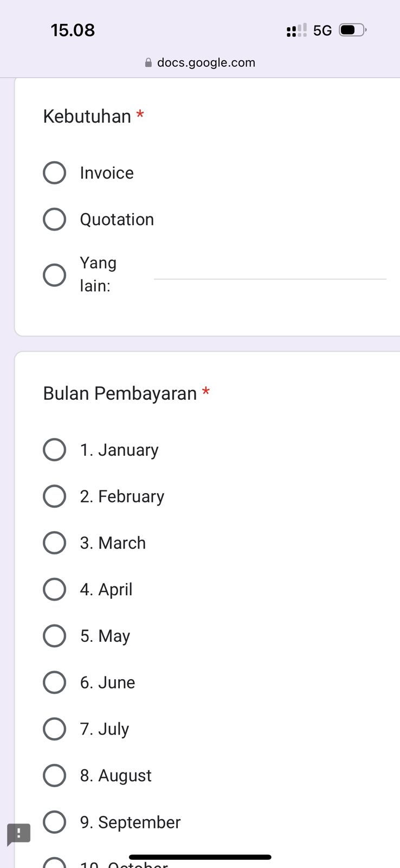Tap the 5G network indicator
Screen dimensions: 400x868
(322, 30)
